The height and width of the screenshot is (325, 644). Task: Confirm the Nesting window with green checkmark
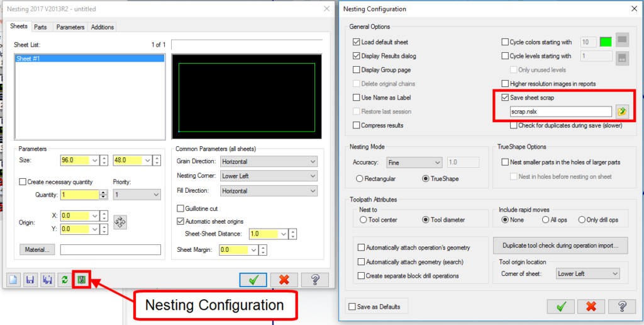[x=253, y=280]
